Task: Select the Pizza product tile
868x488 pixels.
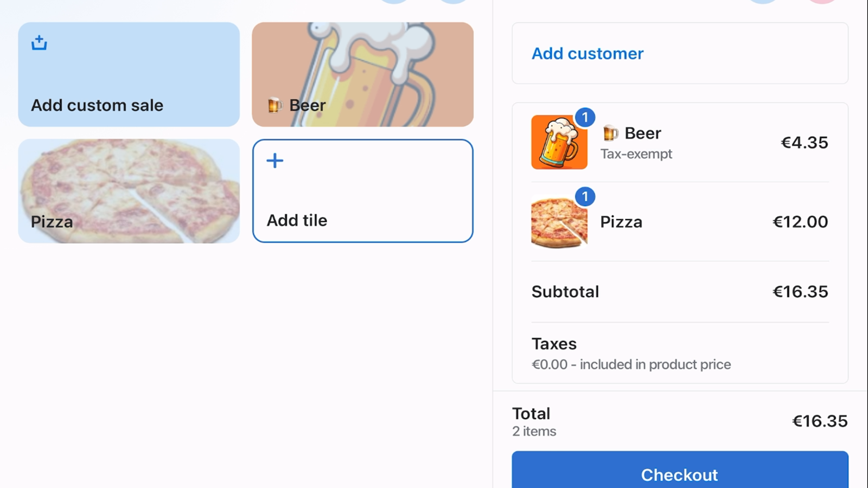Action: tap(129, 191)
